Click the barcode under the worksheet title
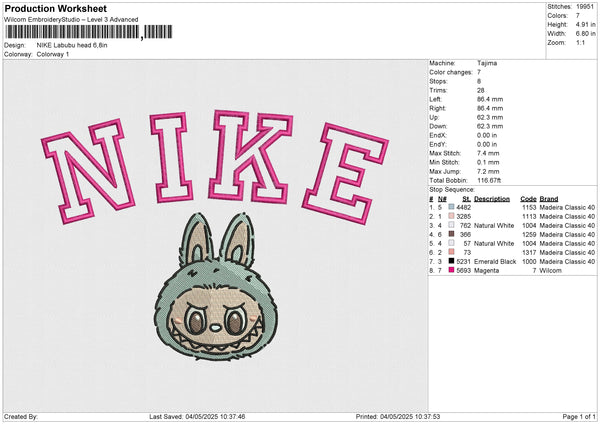Screen dimensions: 600x424 click(72, 34)
